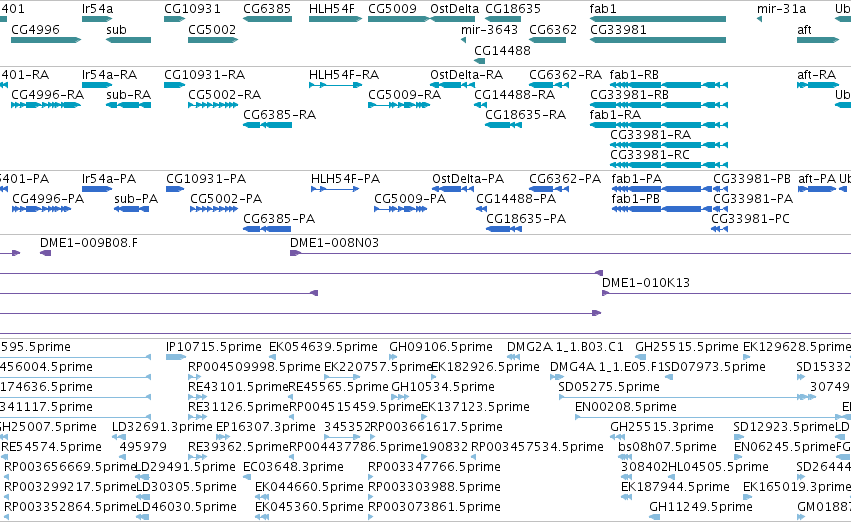Image resolution: width=851 pixels, height=522 pixels.
Task: Select the Ir54a-PA protein label
Action: tap(109, 179)
